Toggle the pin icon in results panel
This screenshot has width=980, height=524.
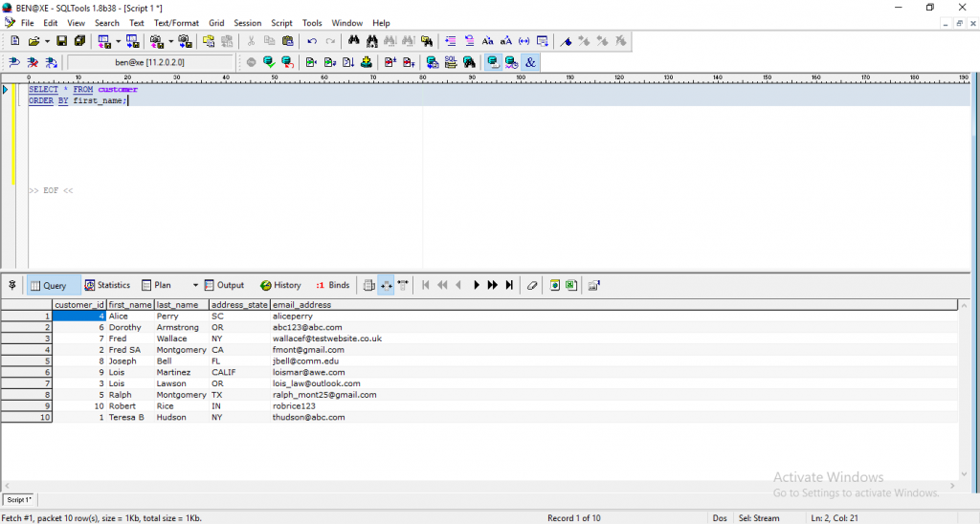[x=12, y=285]
